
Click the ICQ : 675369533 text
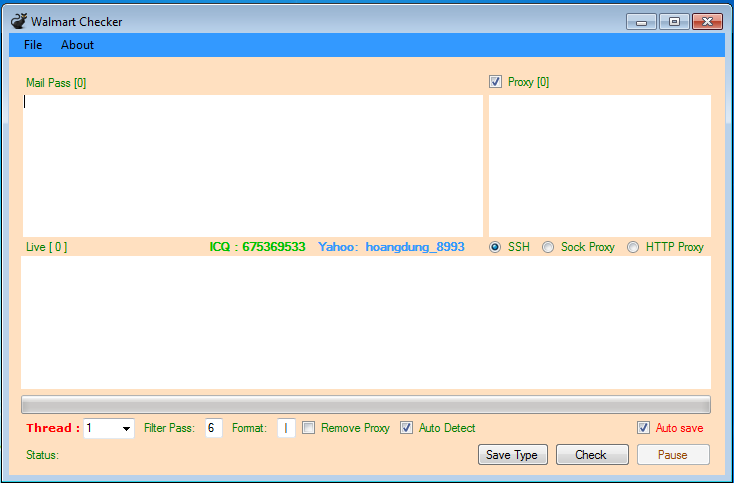click(257, 247)
